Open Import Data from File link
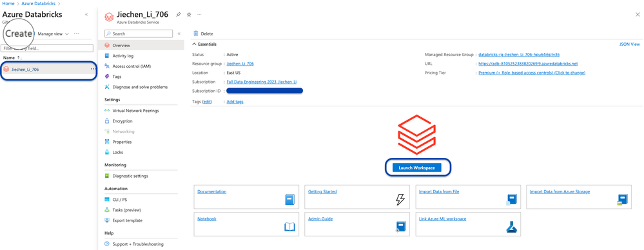Viewport: 644px width, 250px height. 439,192
